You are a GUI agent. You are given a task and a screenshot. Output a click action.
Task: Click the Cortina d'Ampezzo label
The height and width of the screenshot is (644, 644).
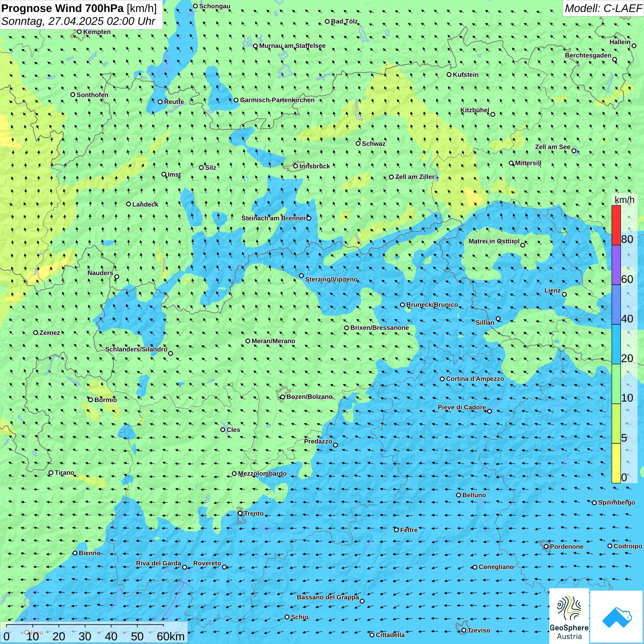[x=475, y=379]
